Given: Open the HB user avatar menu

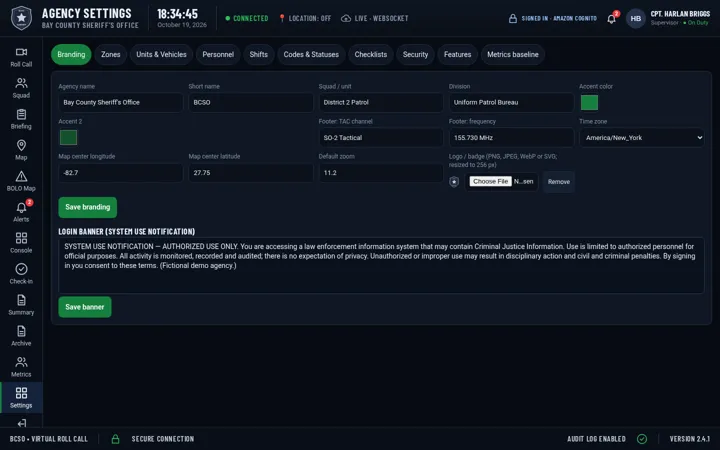Looking at the screenshot, I should [x=636, y=18].
